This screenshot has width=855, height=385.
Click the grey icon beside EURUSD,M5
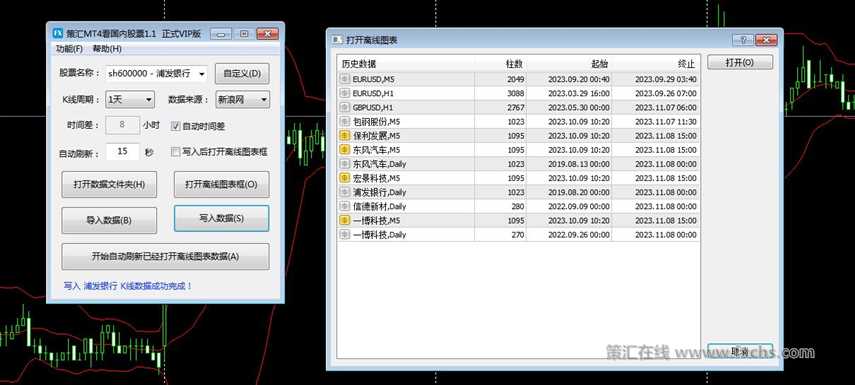[344, 79]
